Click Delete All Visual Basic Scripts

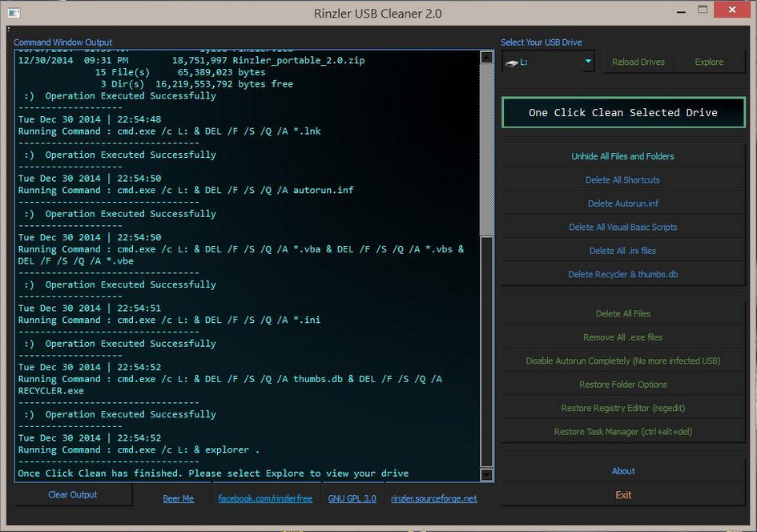point(622,228)
